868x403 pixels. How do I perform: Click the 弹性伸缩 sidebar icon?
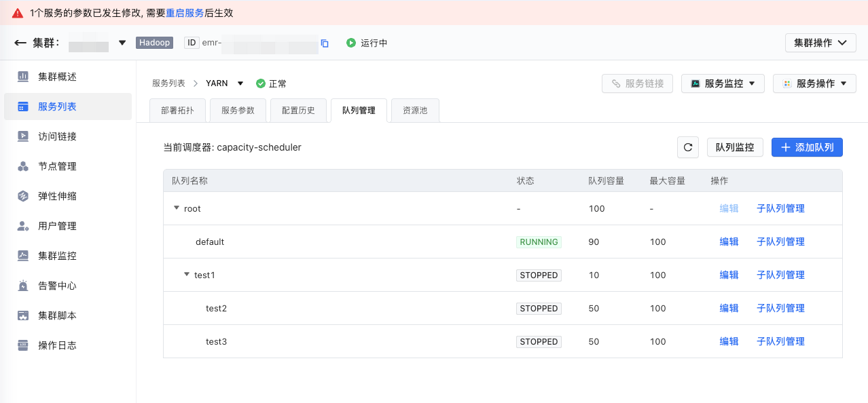pyautogui.click(x=23, y=196)
